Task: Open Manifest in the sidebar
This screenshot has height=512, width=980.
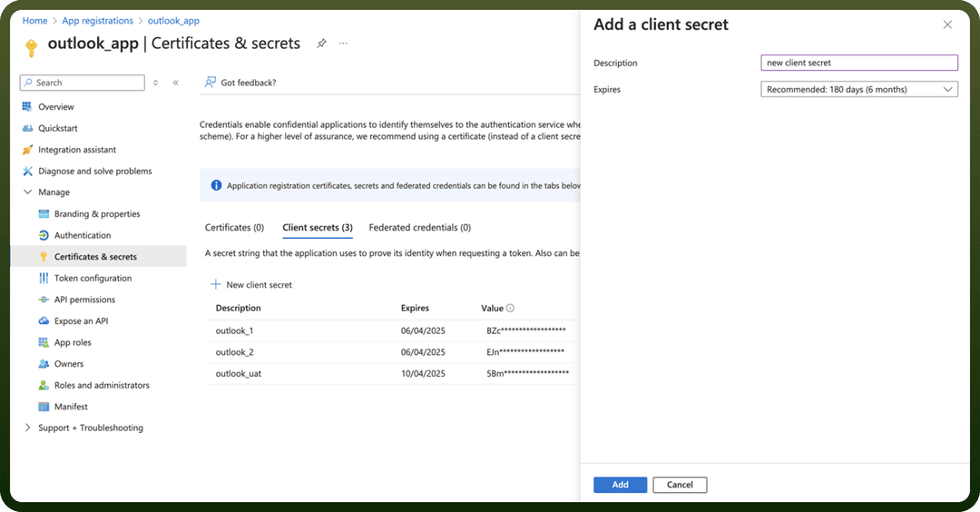Action: click(x=71, y=407)
